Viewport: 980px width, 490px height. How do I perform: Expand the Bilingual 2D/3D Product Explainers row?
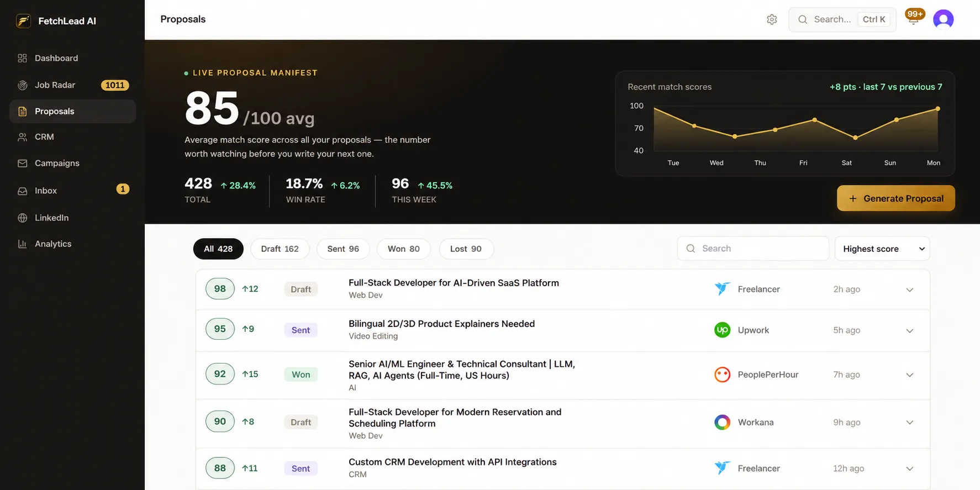click(x=909, y=330)
